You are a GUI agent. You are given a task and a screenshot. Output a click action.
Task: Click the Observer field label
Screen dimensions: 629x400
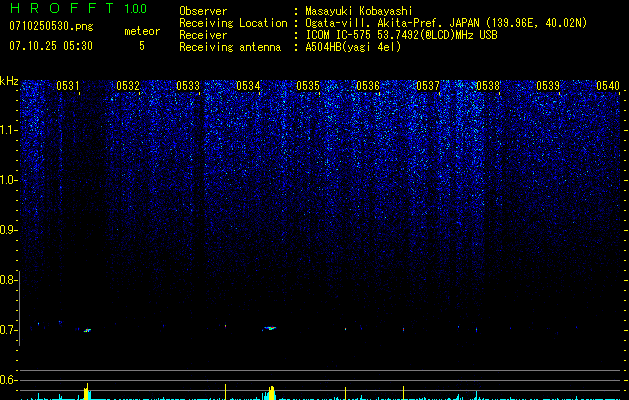coord(203,11)
